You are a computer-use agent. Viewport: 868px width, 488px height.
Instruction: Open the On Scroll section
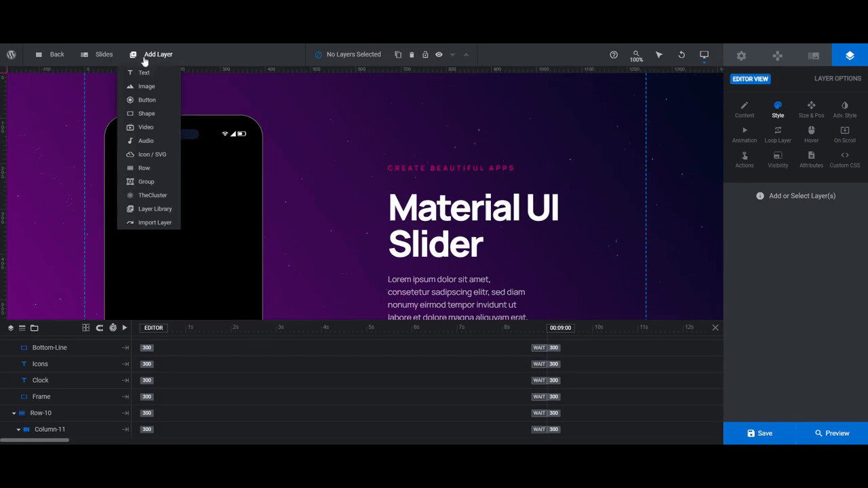pos(844,135)
